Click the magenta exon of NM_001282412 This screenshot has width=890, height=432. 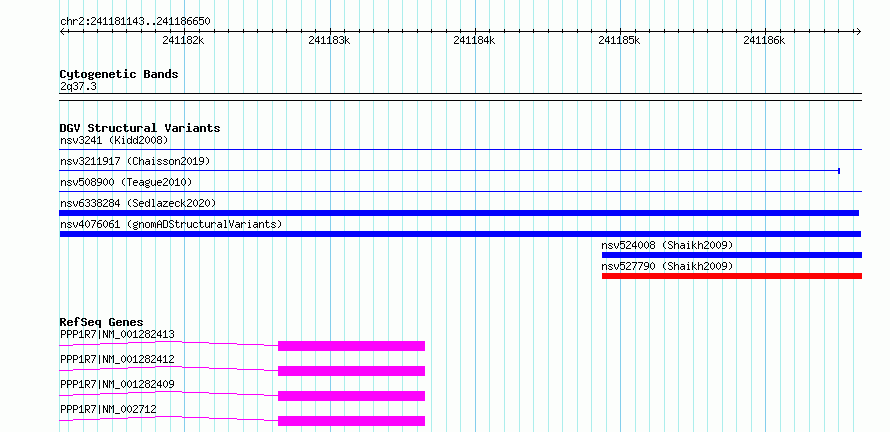(351, 371)
